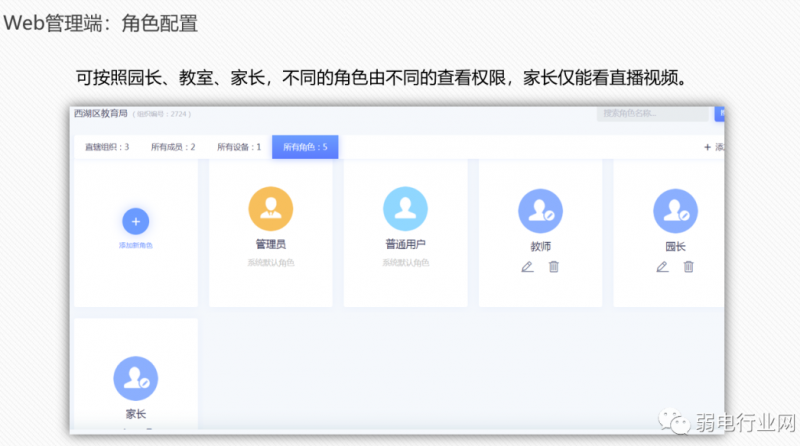
Task: Select the 所有角色 tab
Action: [305, 147]
